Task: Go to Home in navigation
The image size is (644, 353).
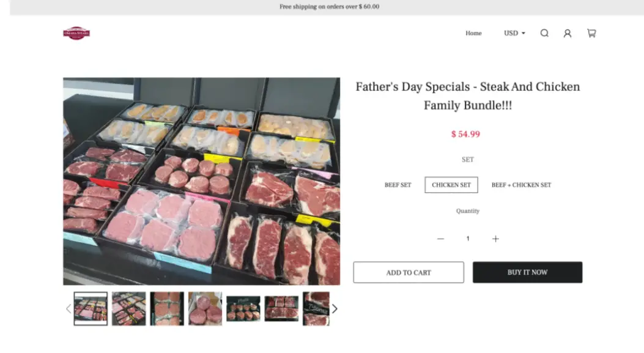Action: coord(473,33)
